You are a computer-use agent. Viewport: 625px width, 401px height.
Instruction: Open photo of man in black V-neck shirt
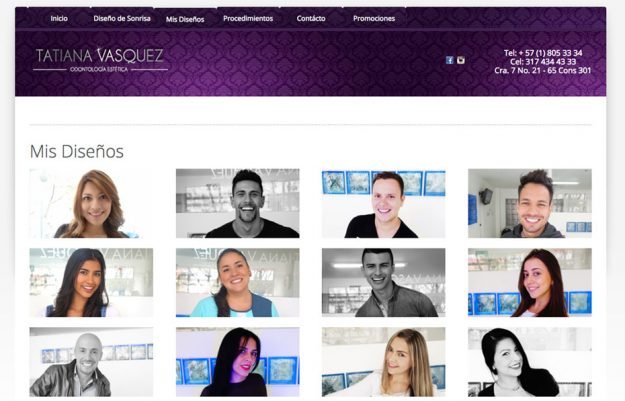[x=383, y=203]
